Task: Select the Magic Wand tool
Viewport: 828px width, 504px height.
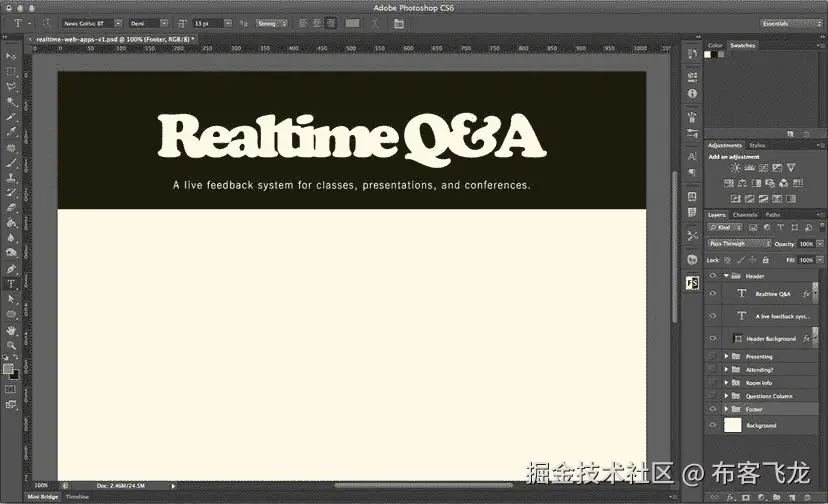Action: click(x=11, y=102)
